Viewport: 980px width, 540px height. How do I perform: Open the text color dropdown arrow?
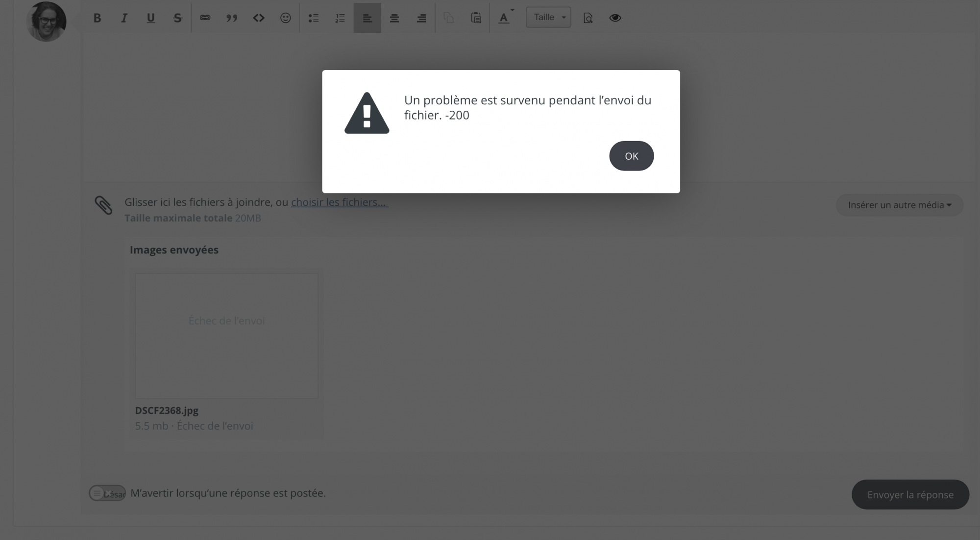tap(513, 10)
